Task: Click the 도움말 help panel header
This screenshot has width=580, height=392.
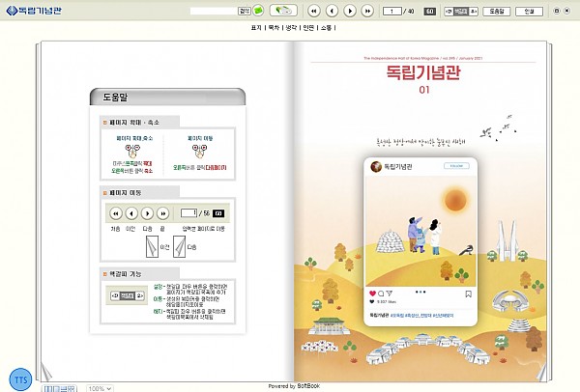Action: coord(167,98)
